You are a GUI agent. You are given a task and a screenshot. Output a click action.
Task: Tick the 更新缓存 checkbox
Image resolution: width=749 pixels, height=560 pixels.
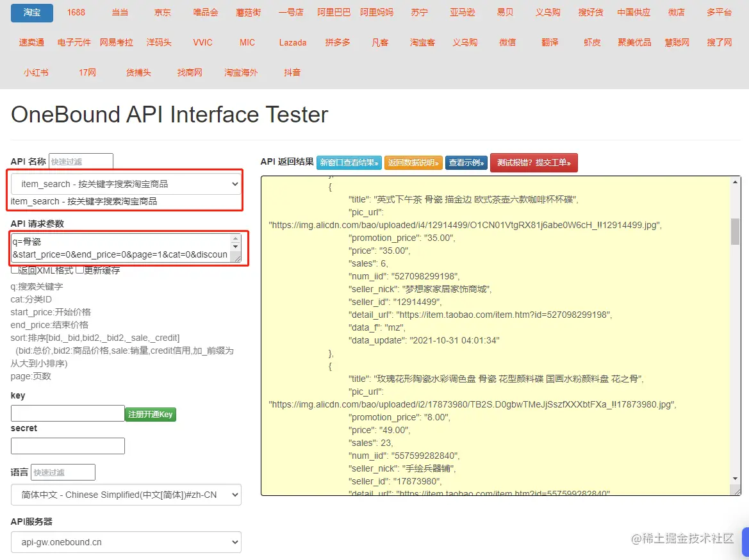tap(80, 270)
